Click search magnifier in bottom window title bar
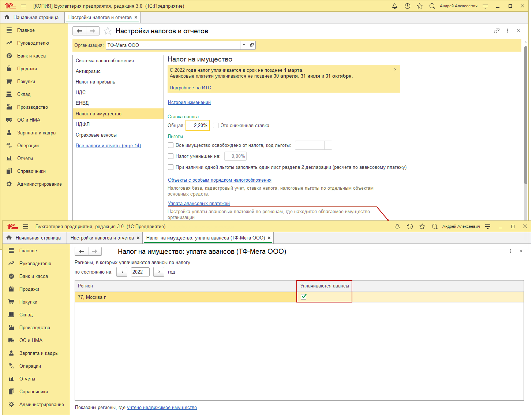 click(435, 227)
